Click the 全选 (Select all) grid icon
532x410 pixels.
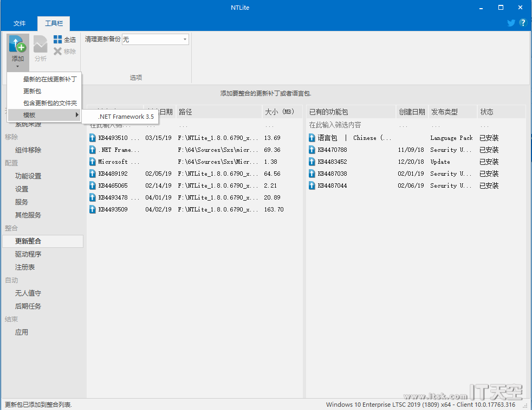57,40
